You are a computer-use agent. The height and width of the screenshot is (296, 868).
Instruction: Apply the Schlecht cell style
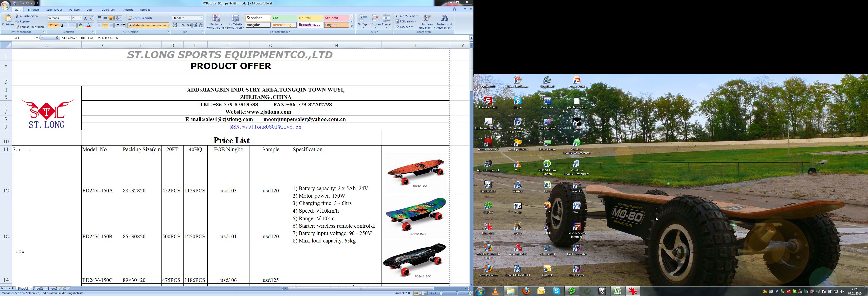tap(336, 18)
